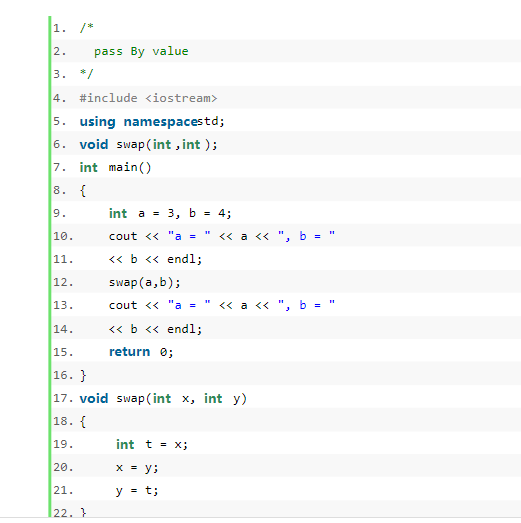Click the value 4 assigned to b
Viewport: 521px width, 523px height.
point(222,213)
